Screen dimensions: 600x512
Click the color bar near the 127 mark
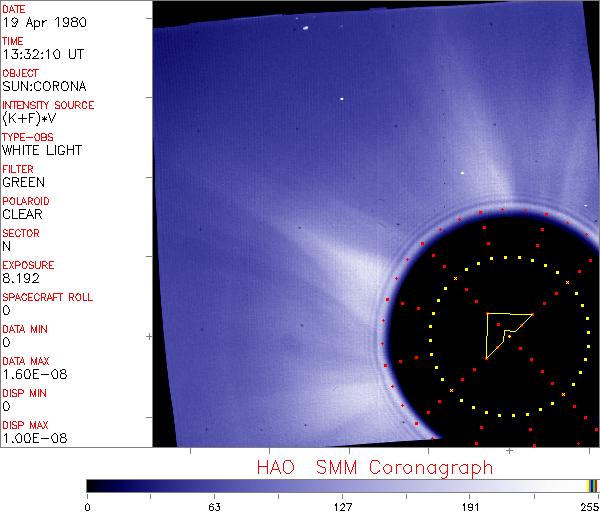click(x=342, y=485)
